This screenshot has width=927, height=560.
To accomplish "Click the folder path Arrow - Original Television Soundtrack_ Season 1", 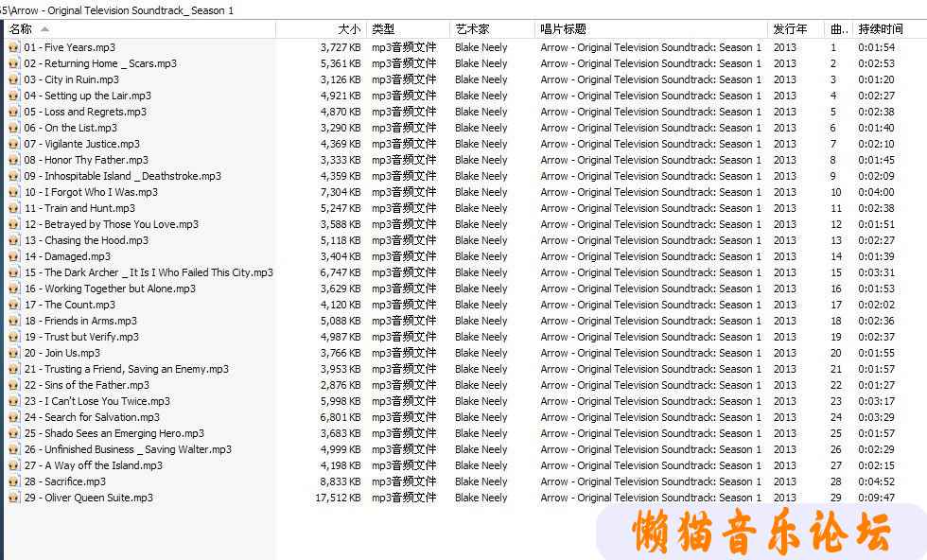I will click(x=122, y=10).
